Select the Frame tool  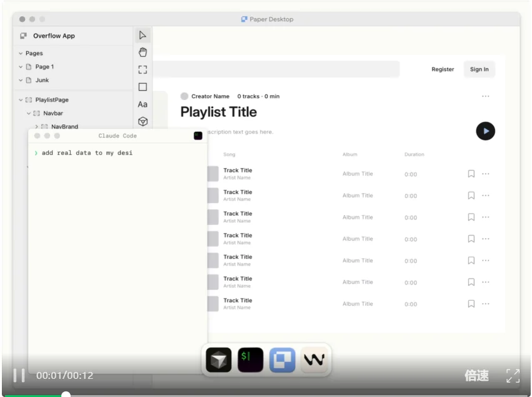pyautogui.click(x=143, y=69)
